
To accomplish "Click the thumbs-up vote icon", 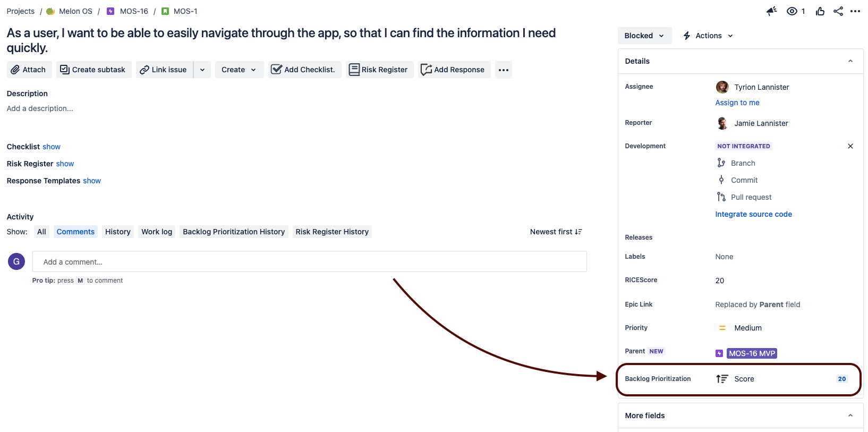I will tap(820, 11).
